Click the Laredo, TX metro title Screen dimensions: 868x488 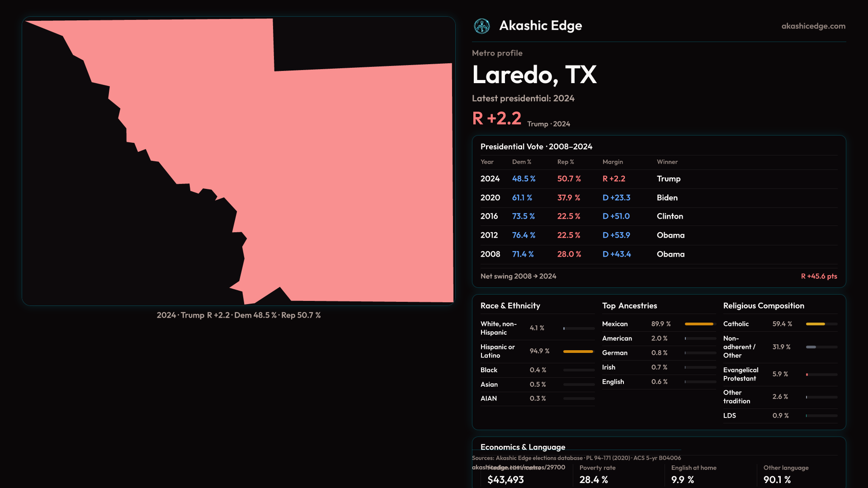pos(534,75)
